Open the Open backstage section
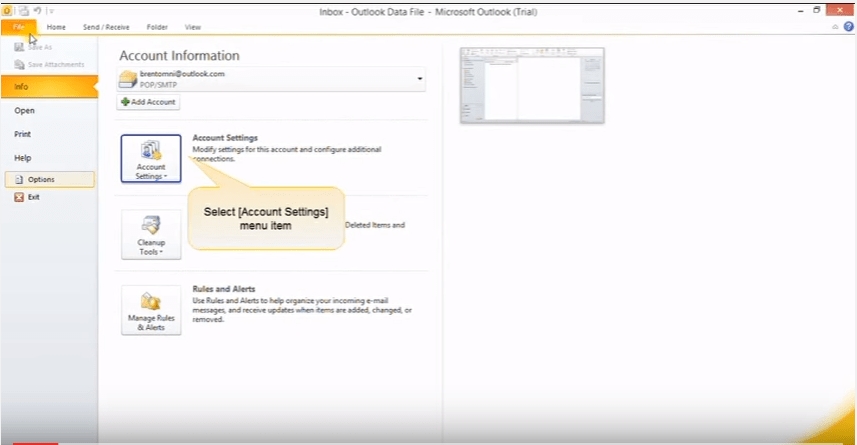 click(x=25, y=110)
